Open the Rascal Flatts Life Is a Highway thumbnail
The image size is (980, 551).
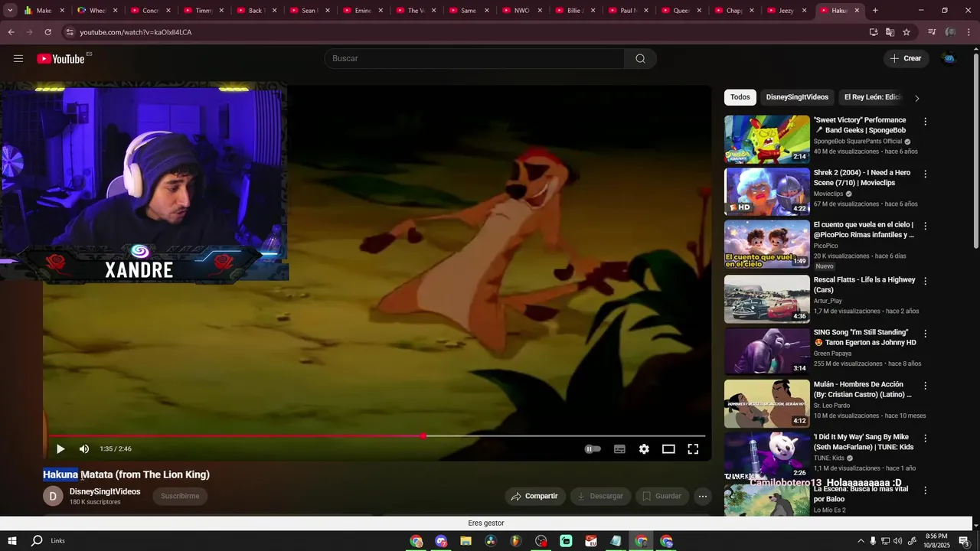pyautogui.click(x=766, y=299)
